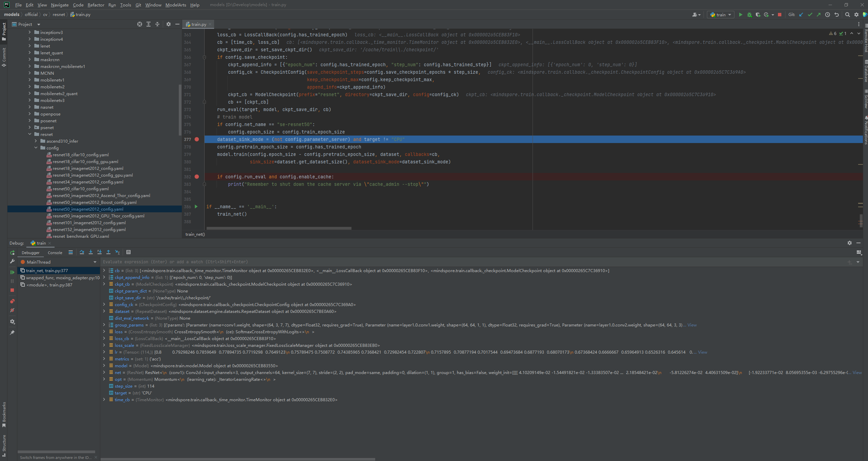Toggle the Database tool window stripe
The height and width of the screenshot is (461, 868).
coord(865,71)
